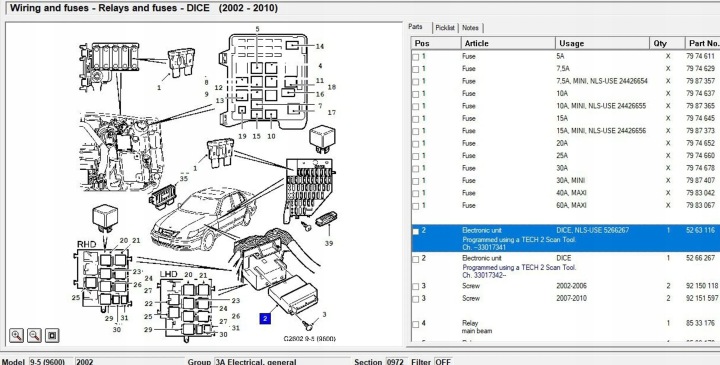720x365 pixels.
Task: Sort by the Part No. column header
Action: [x=703, y=43]
